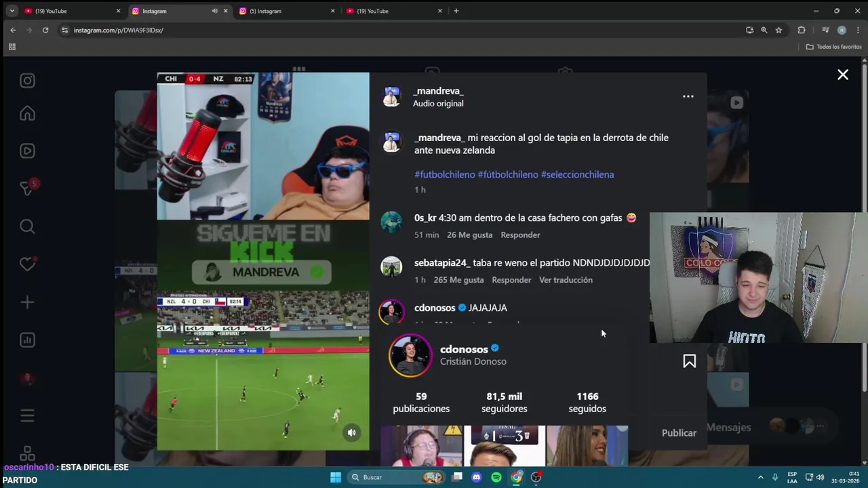Open _mandreva_ profile from post header
This screenshot has height=488, width=868.
point(438,91)
